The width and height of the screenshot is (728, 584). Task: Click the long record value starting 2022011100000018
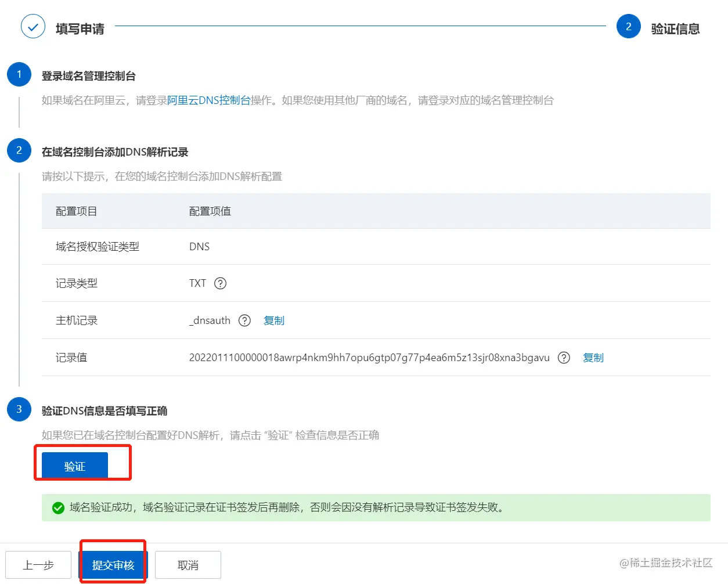[369, 358]
